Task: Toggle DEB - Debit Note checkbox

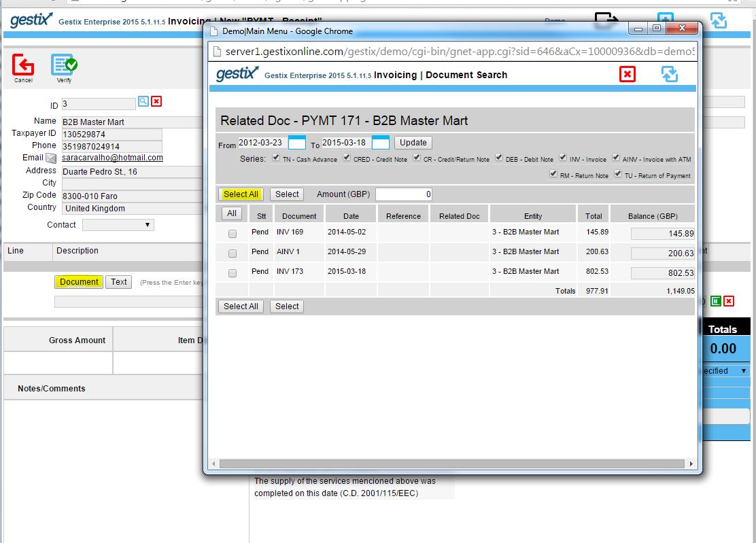Action: coord(499,158)
